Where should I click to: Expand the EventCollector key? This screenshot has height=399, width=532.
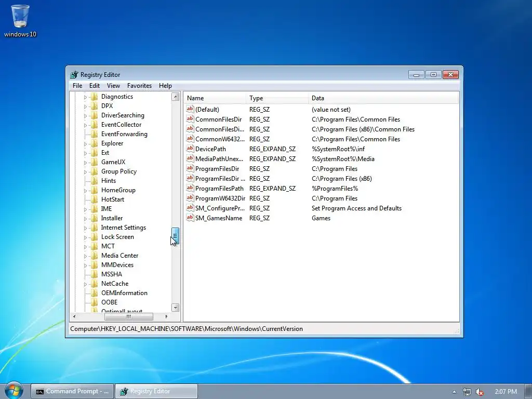coord(86,125)
